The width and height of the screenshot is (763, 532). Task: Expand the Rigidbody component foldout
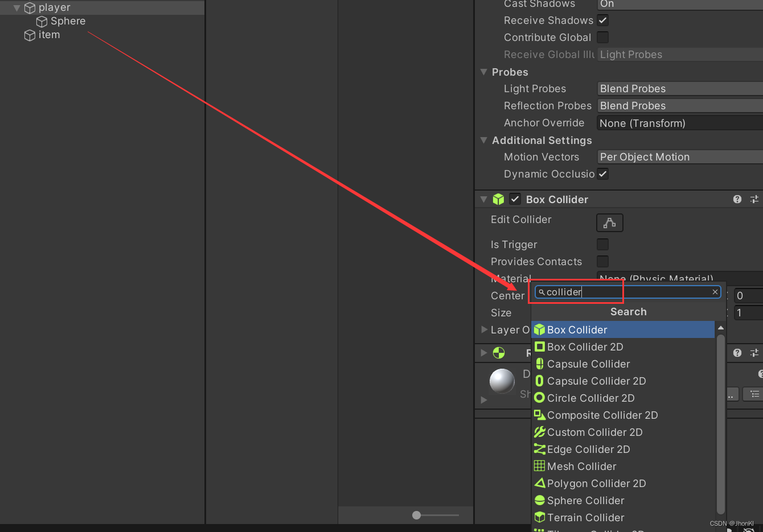pyautogui.click(x=484, y=353)
